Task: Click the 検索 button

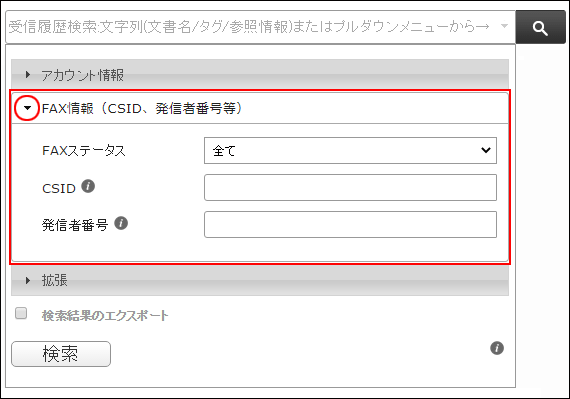Action: point(61,354)
